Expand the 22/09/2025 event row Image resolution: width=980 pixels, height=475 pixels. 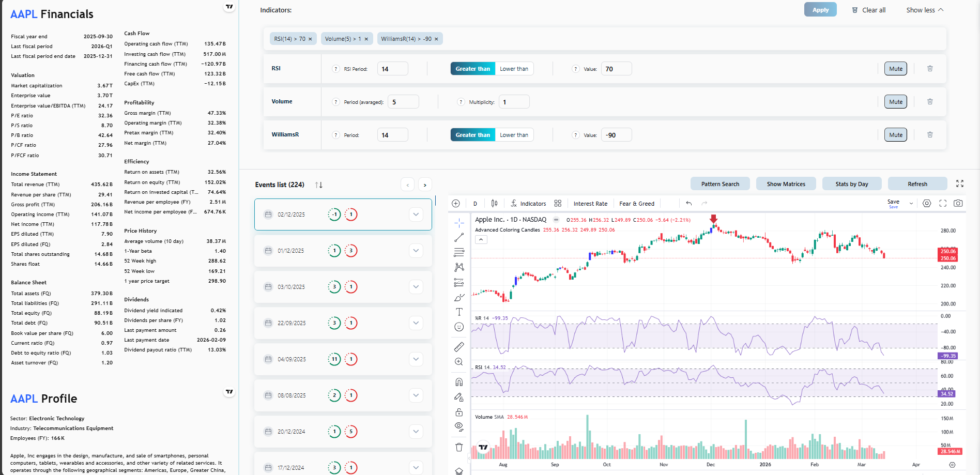click(x=416, y=323)
